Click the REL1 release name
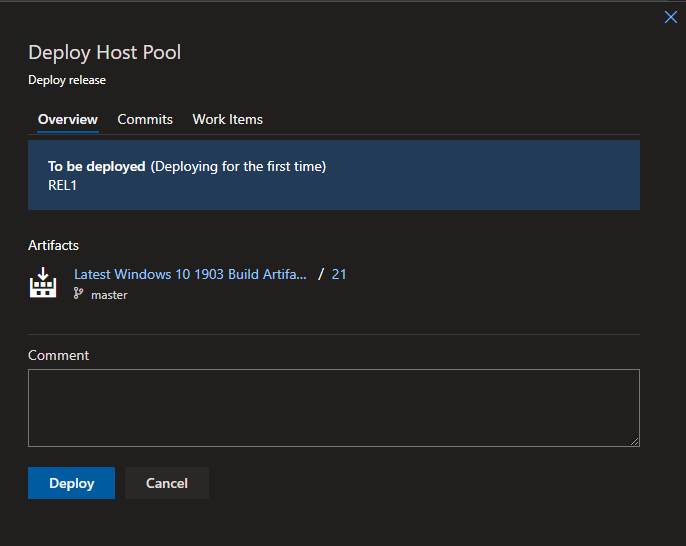This screenshot has width=686, height=546. tap(62, 186)
